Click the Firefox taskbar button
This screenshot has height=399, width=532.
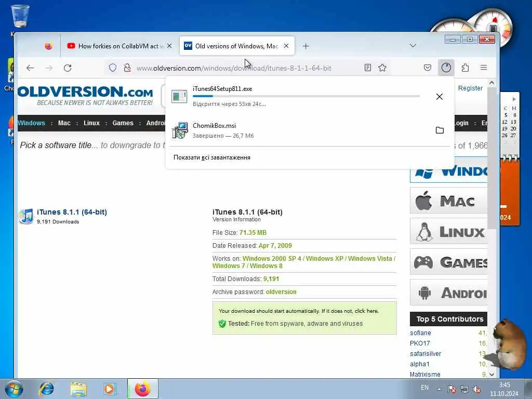pos(143,389)
